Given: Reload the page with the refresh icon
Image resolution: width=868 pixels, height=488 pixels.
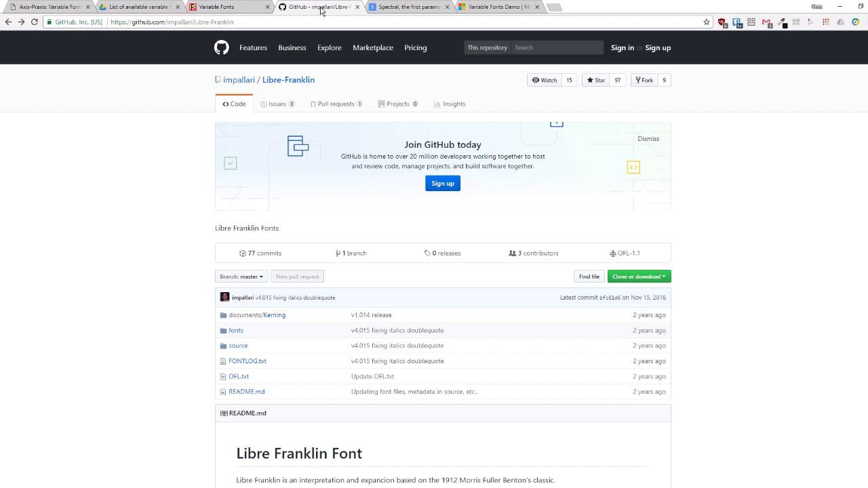Looking at the screenshot, I should [34, 22].
